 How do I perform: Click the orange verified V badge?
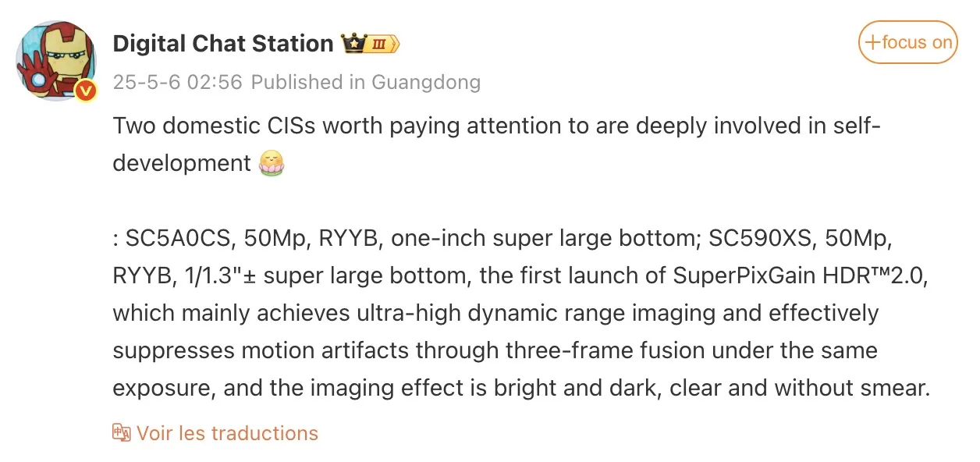click(87, 92)
